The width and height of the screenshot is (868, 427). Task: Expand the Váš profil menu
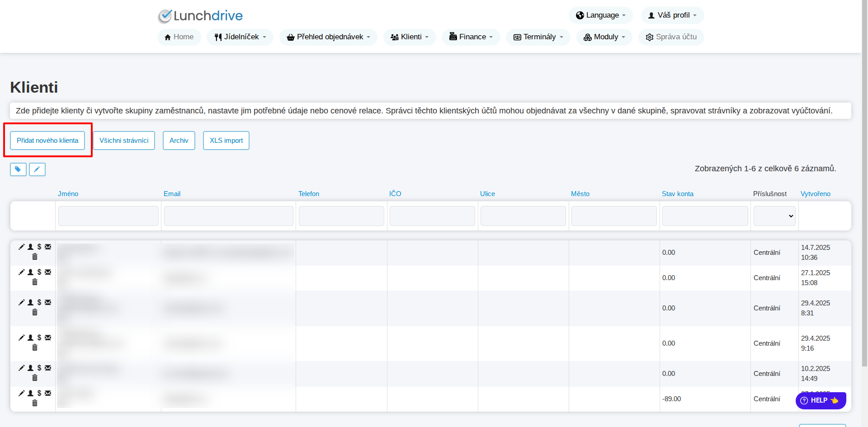(x=672, y=15)
